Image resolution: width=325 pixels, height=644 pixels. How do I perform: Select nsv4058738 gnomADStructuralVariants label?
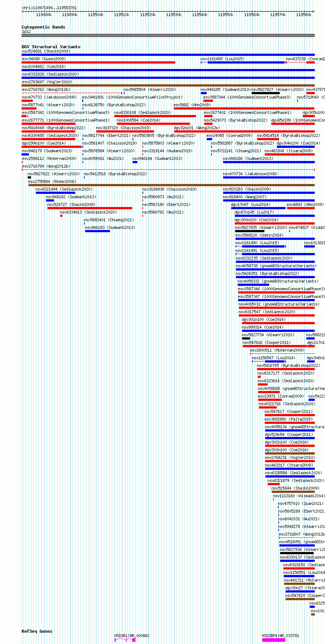276,266
